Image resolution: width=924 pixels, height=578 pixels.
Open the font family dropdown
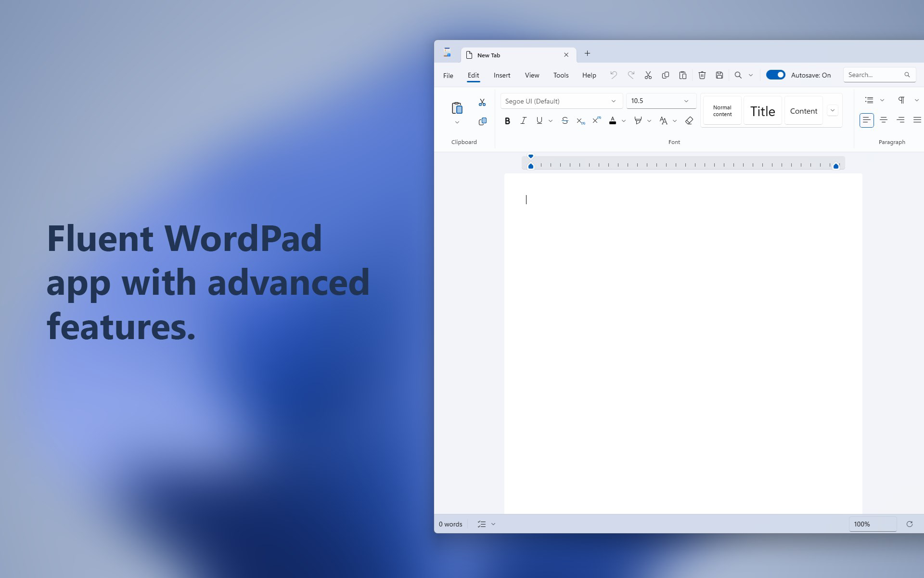(x=614, y=101)
